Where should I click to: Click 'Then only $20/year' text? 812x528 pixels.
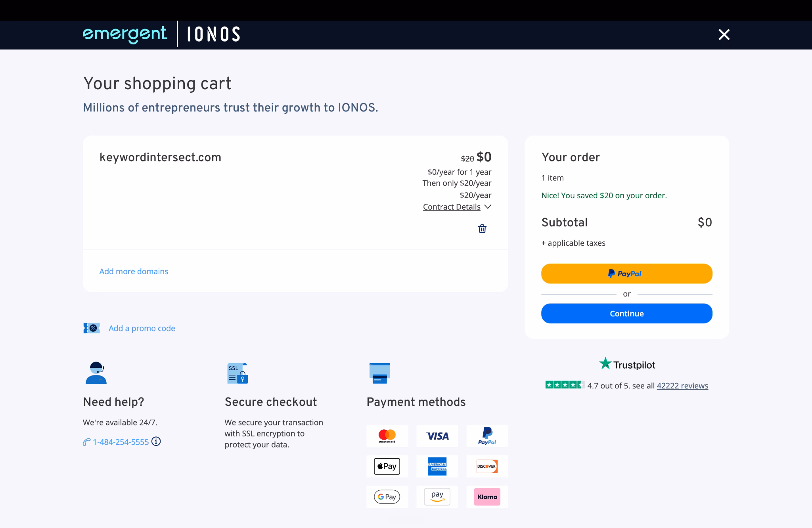coord(457,183)
